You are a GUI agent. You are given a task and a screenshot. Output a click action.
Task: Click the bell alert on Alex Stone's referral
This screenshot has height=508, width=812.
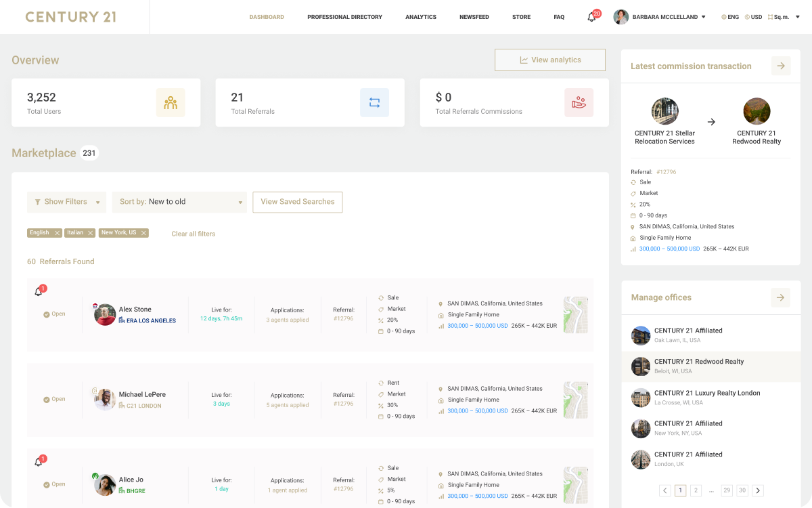(39, 291)
